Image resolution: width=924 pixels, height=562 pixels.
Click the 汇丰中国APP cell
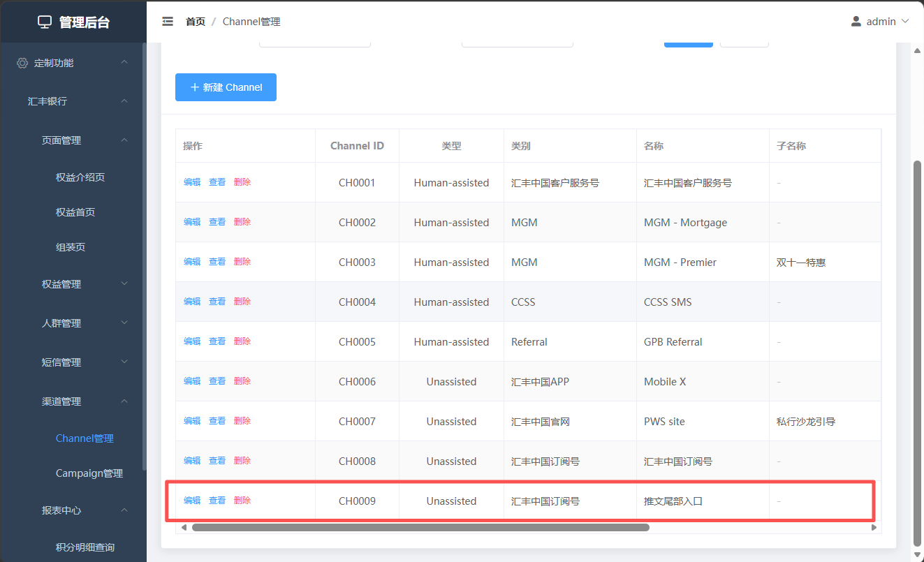click(x=570, y=382)
